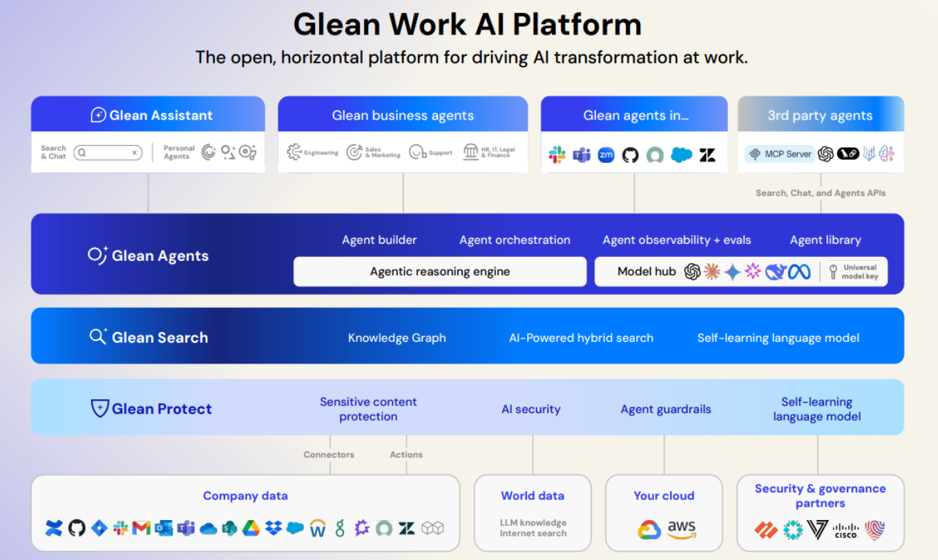Click the Engineering business agent icon
Image resolution: width=938 pixels, height=560 pixels.
click(295, 152)
